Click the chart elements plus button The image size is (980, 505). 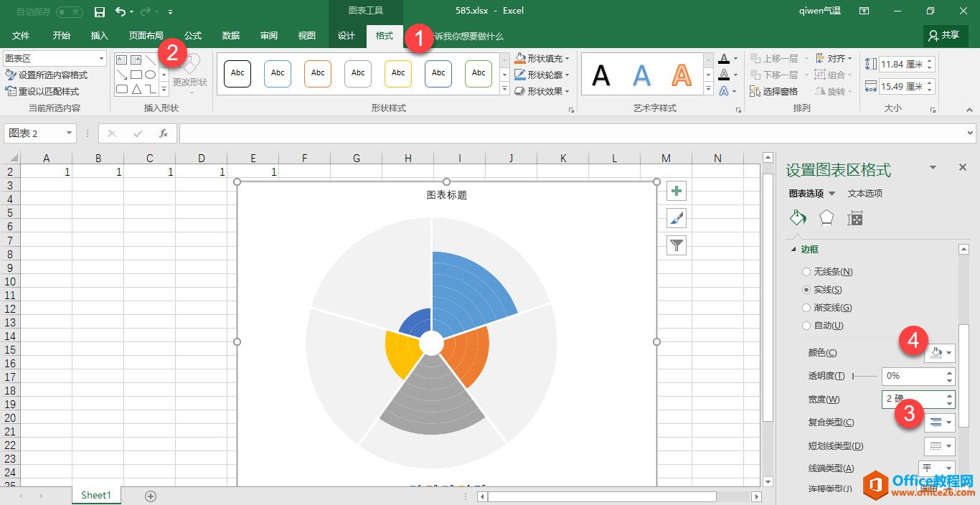pos(677,191)
